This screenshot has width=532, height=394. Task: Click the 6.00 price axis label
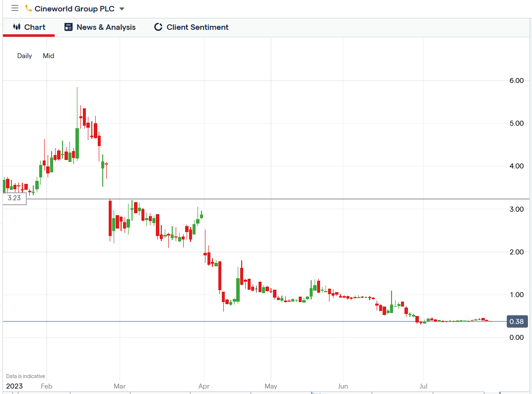(x=517, y=80)
